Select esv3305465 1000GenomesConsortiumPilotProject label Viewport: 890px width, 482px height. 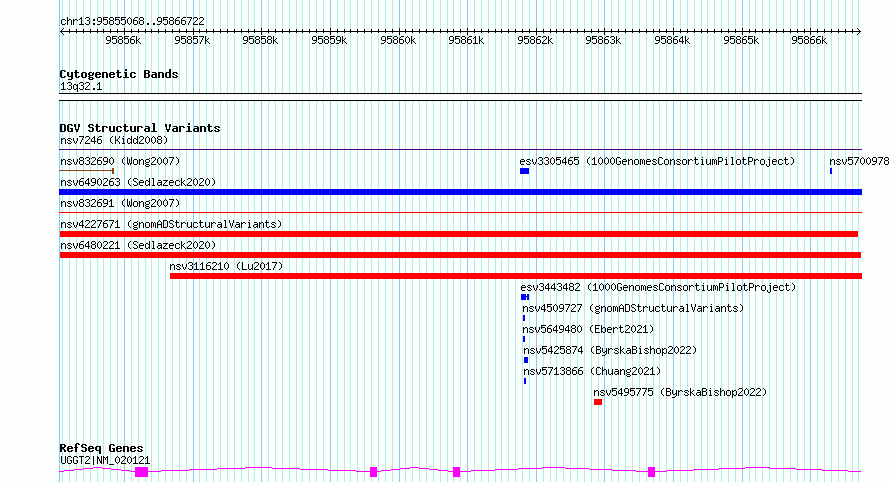[x=657, y=161]
